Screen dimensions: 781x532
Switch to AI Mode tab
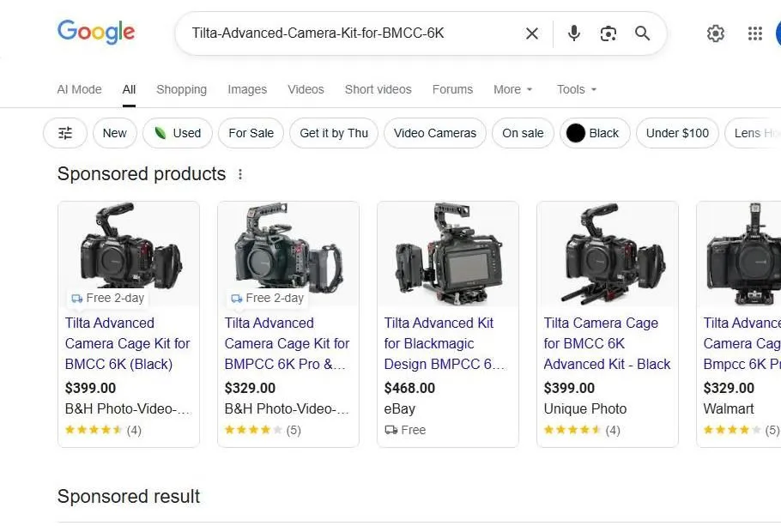(79, 89)
